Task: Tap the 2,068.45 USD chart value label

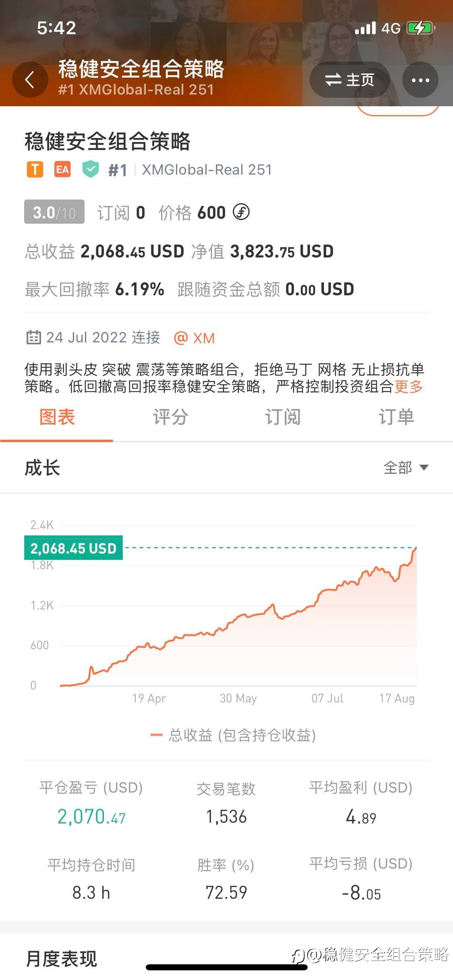Action: [x=73, y=548]
